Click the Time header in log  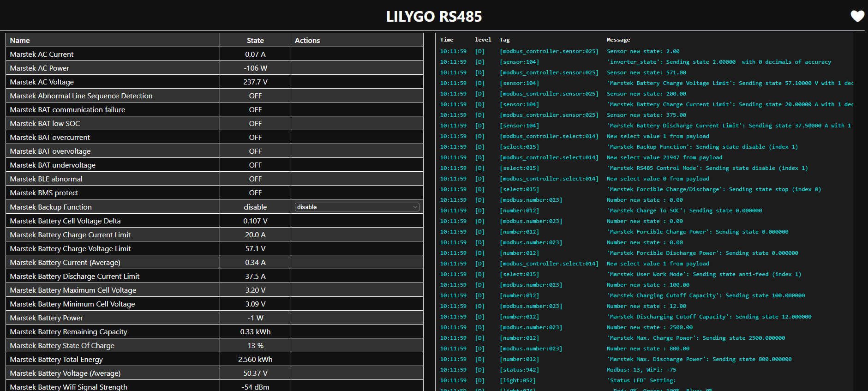pos(447,40)
